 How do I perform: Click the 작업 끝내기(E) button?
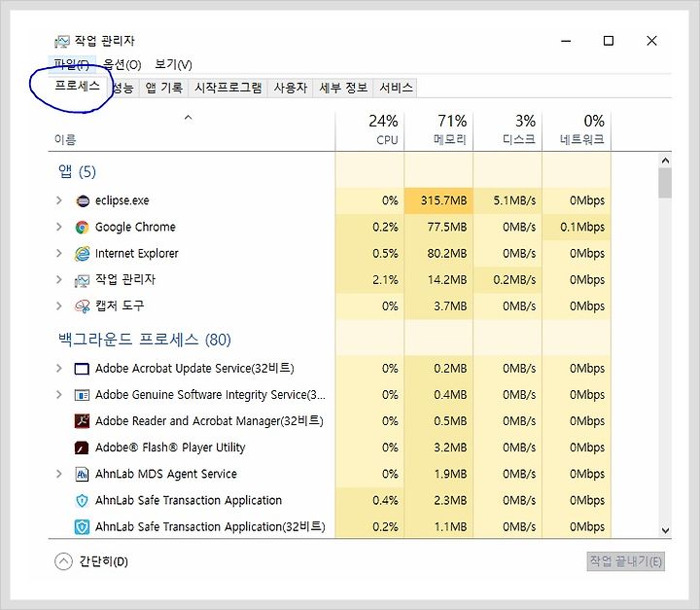point(625,561)
